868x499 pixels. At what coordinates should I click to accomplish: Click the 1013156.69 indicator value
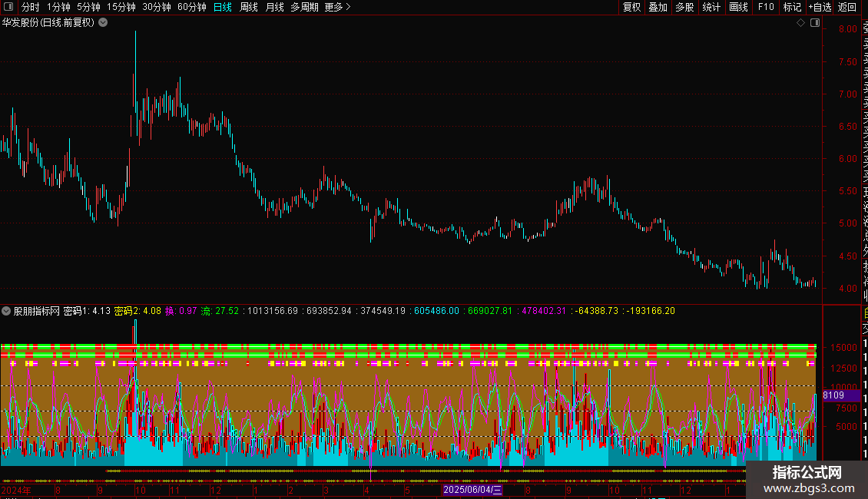coord(273,311)
